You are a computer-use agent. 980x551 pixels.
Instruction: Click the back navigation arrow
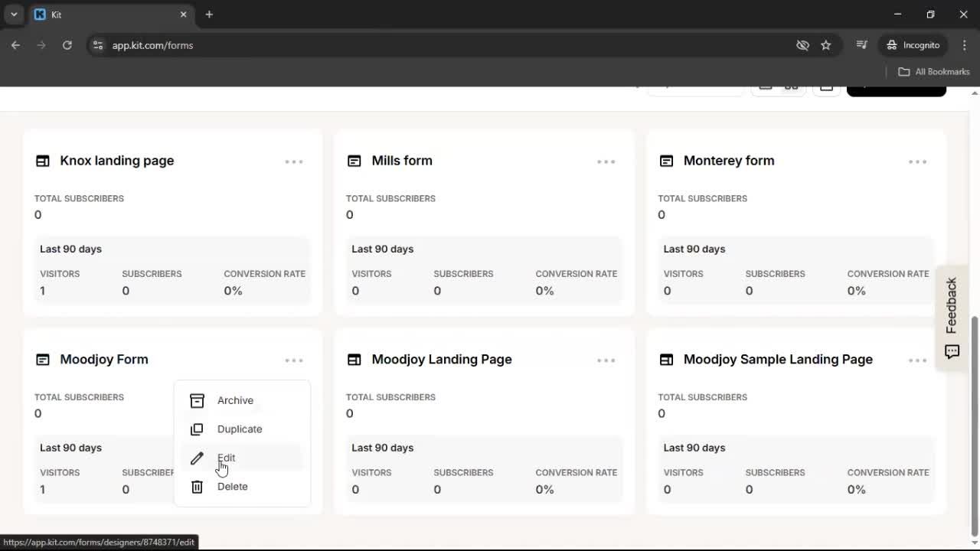[x=15, y=45]
